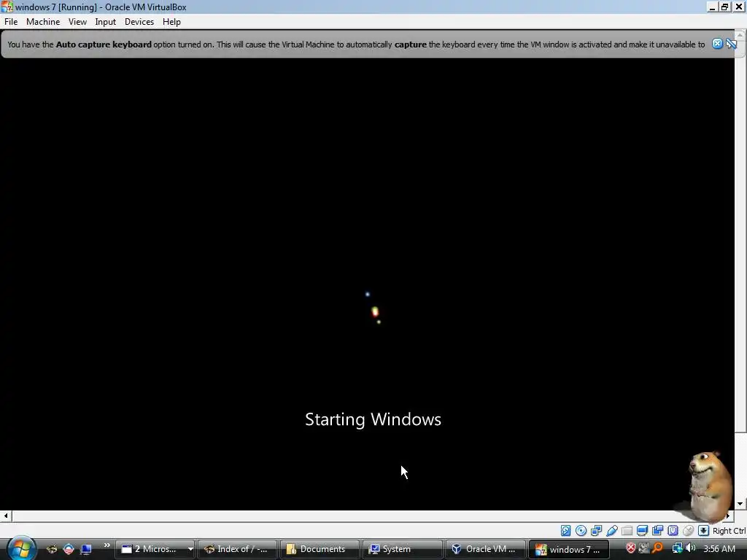
Task: Click the shared folders status icon
Action: pyautogui.click(x=627, y=531)
